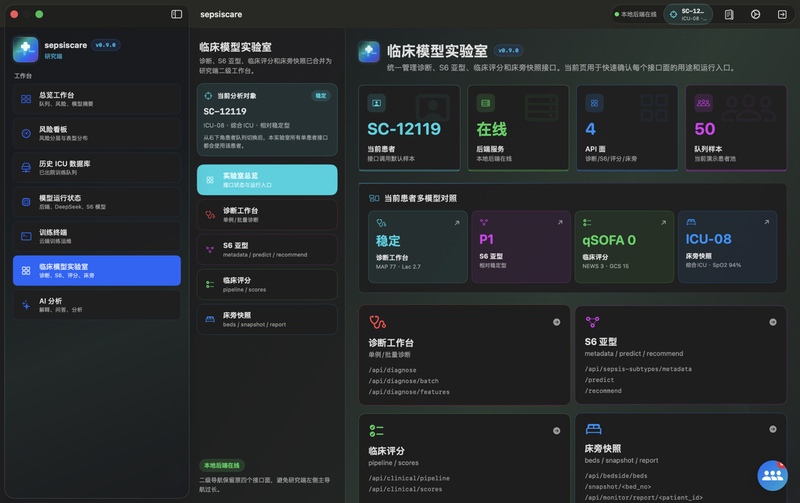Open 模型运行状态 in the sidebar
The image size is (800, 503).
pyautogui.click(x=97, y=202)
